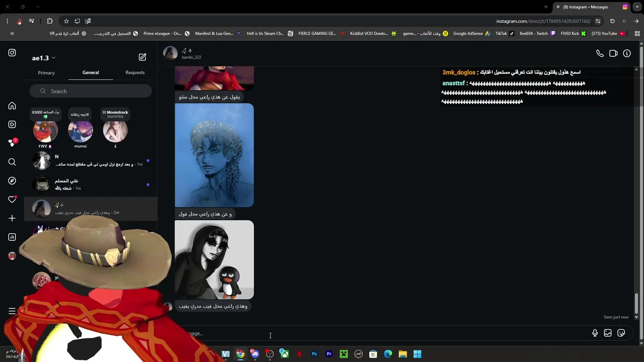The width and height of the screenshot is (644, 362).
Task: Open Search from the left Instagram sidebar
Action: (x=12, y=162)
